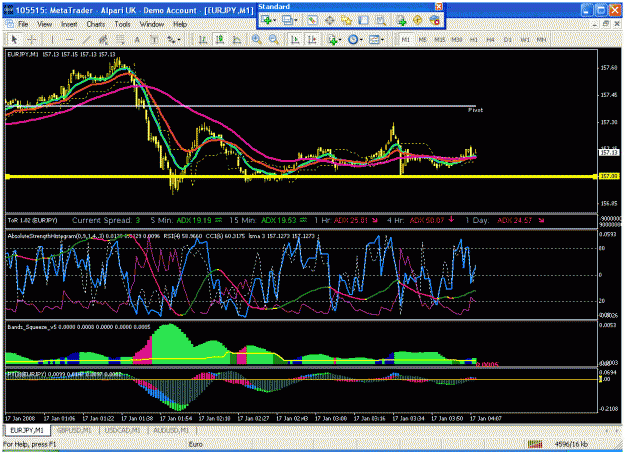Open Market Watch from Standard toolbar
The image size is (625, 452).
tap(312, 20)
